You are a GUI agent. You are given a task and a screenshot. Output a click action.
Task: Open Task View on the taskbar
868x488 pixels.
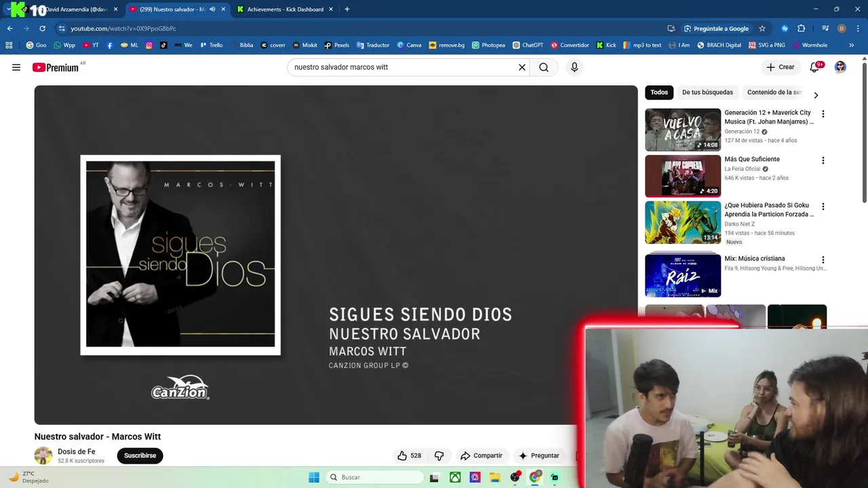435,477
